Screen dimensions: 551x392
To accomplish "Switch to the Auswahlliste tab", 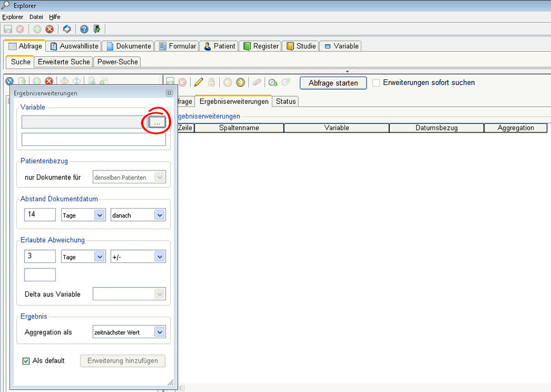I will coord(74,46).
